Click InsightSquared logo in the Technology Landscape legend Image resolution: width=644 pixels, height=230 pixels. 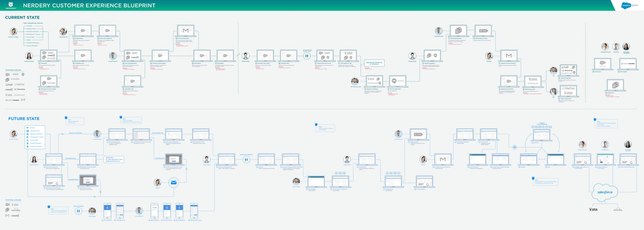pyautogui.click(x=12, y=100)
